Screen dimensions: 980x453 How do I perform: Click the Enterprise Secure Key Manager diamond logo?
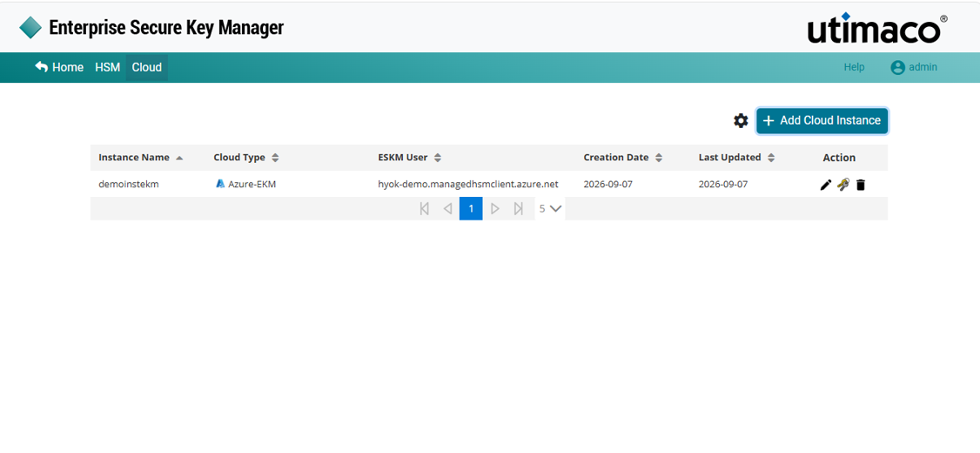click(30, 28)
